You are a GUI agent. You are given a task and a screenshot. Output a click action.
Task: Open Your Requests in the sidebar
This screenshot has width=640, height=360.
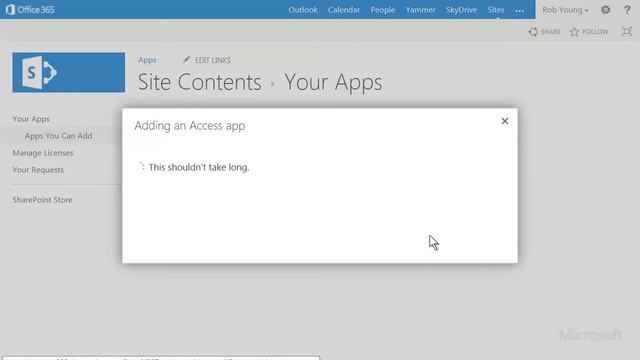pyautogui.click(x=38, y=170)
